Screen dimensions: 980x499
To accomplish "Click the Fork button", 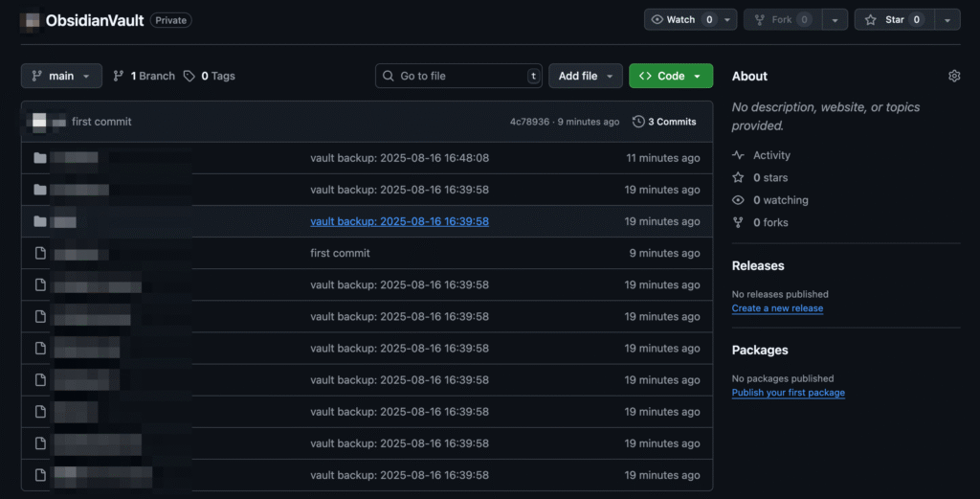I will pos(783,20).
